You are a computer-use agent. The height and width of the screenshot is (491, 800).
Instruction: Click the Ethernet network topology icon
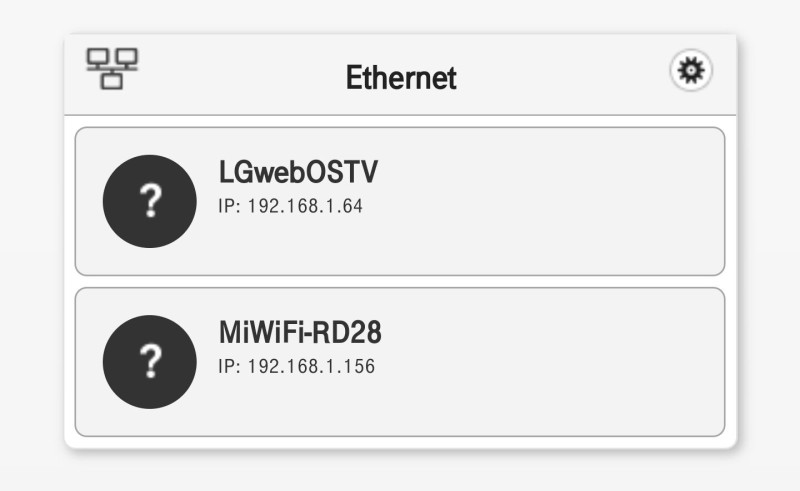tap(112, 68)
